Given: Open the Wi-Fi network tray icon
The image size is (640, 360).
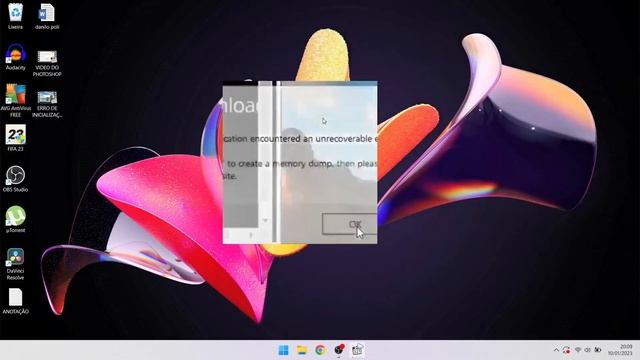Looking at the screenshot, I should coord(578,350).
